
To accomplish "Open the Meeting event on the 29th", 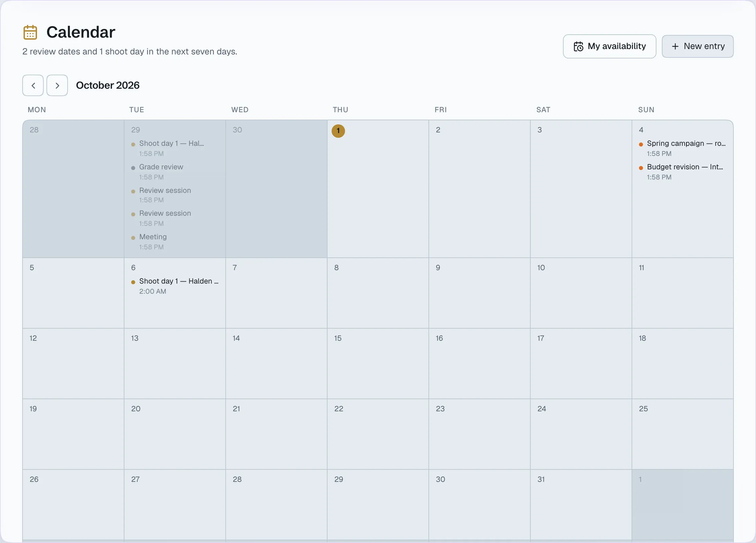I will (175, 242).
